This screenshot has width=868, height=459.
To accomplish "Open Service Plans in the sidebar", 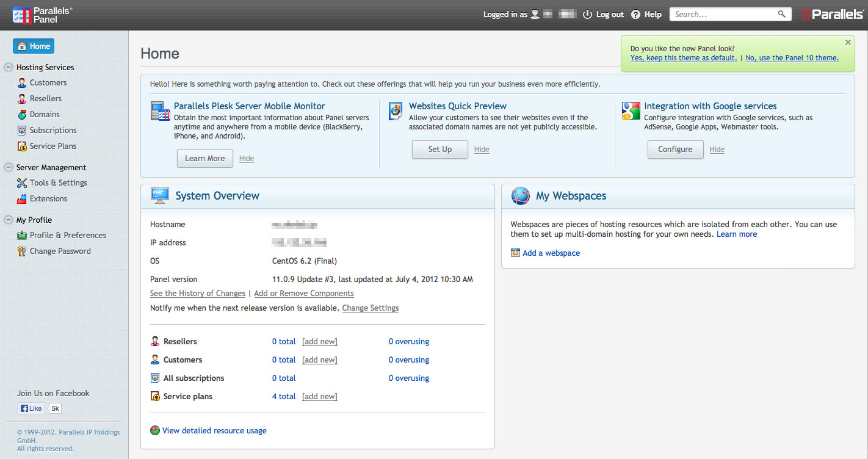I will pos(53,146).
